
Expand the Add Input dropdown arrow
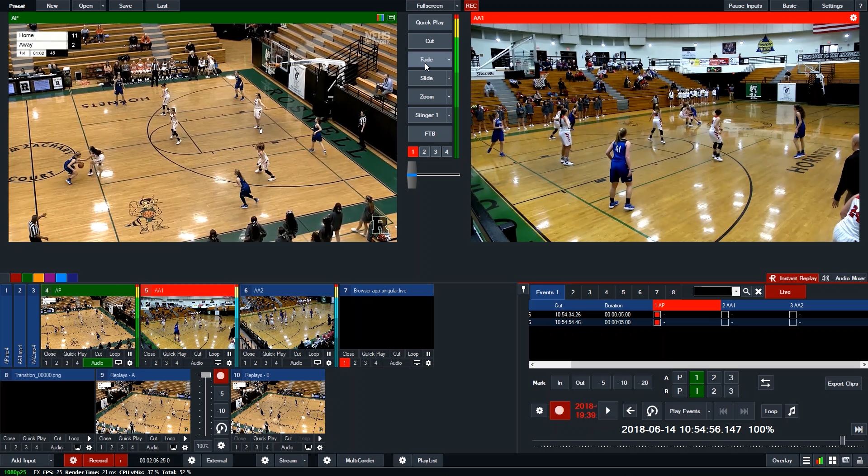(x=51, y=461)
